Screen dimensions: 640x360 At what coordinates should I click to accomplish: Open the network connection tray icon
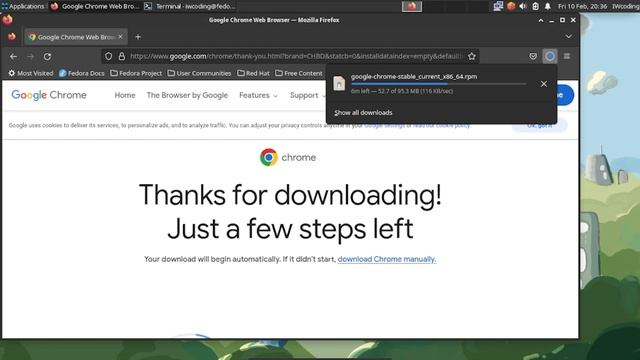click(x=498, y=6)
